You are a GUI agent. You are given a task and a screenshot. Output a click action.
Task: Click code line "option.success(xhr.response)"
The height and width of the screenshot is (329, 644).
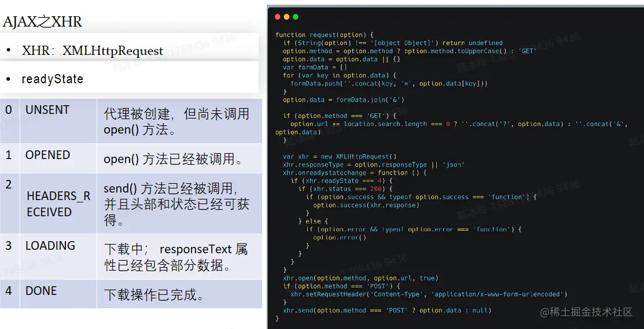coord(366,205)
